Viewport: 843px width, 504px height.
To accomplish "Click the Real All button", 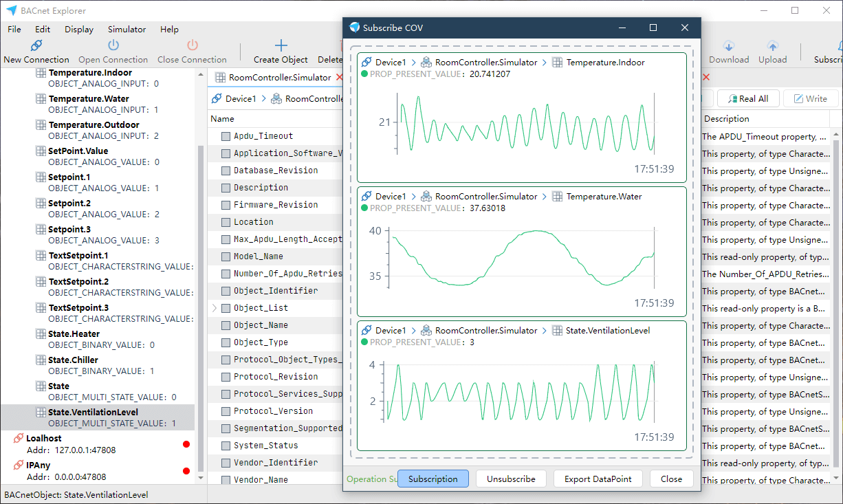I will 748,99.
